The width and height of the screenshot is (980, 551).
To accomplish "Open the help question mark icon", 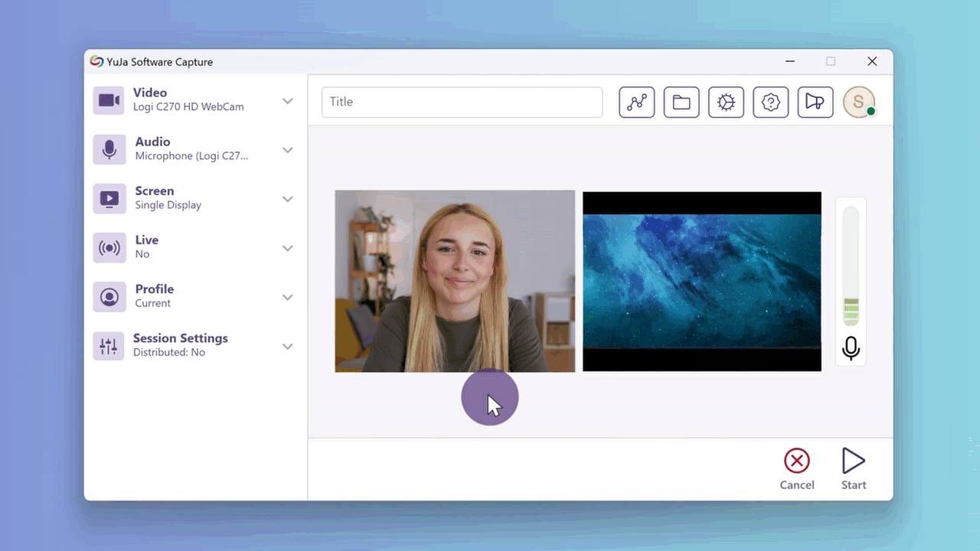I will [771, 102].
